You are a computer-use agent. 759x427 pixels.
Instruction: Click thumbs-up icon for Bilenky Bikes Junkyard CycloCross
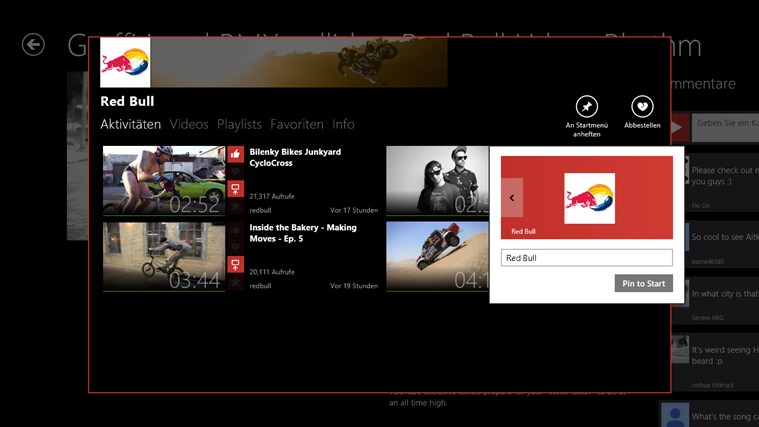235,154
